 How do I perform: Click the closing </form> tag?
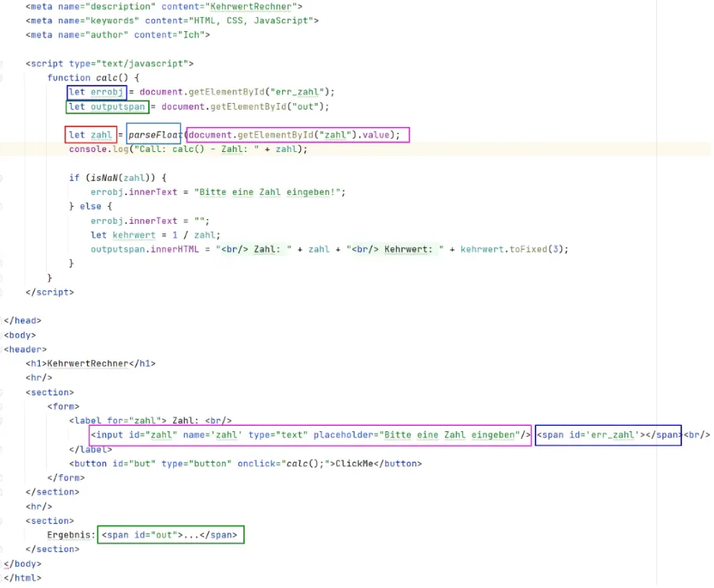click(x=66, y=478)
